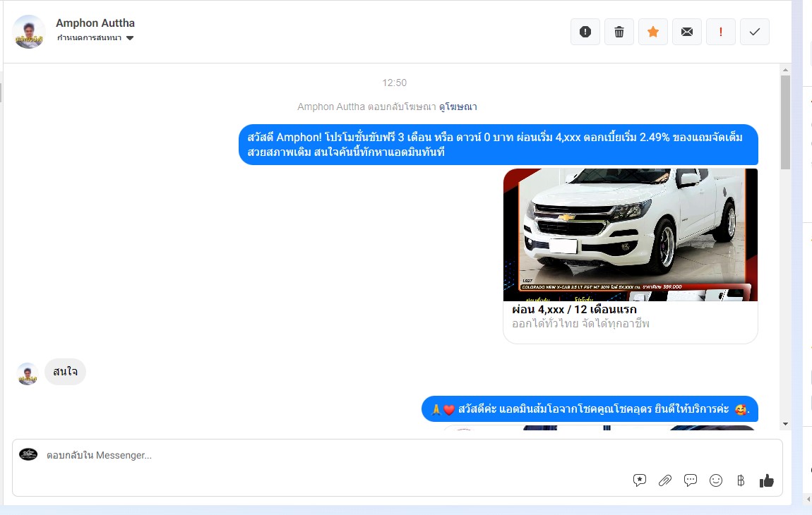812x515 pixels.
Task: Mark conversation as spam with octagon icon
Action: [x=585, y=32]
